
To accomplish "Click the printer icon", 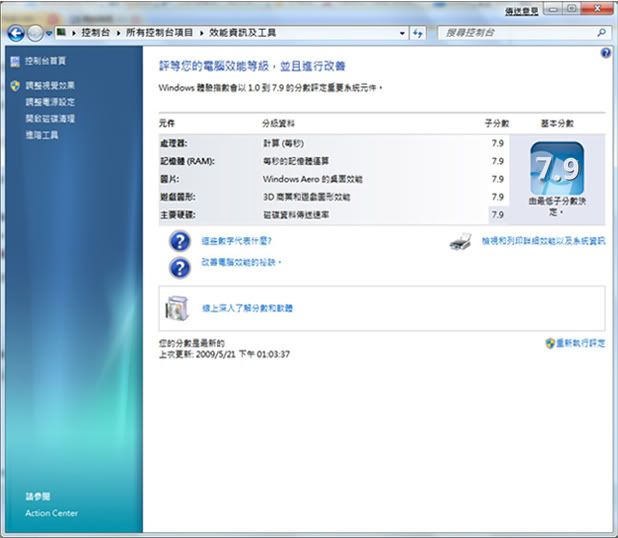I will tap(461, 242).
